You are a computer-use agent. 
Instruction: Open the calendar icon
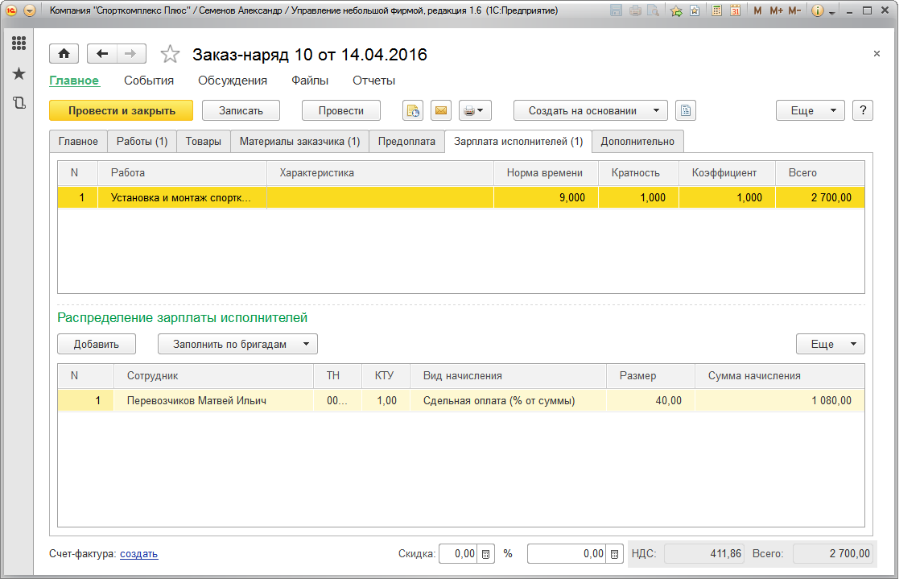click(x=736, y=10)
